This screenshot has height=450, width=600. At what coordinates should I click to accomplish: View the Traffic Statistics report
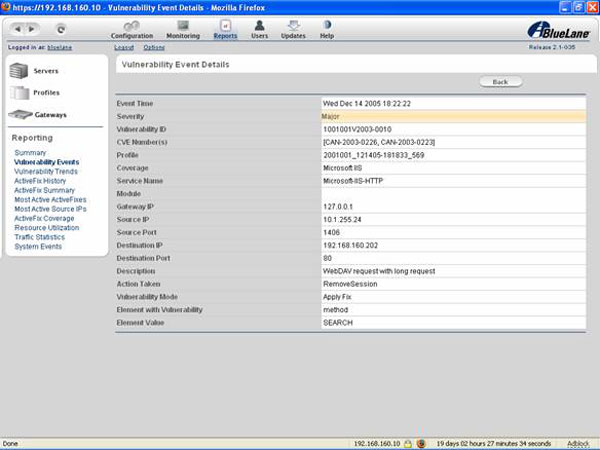coord(38,236)
